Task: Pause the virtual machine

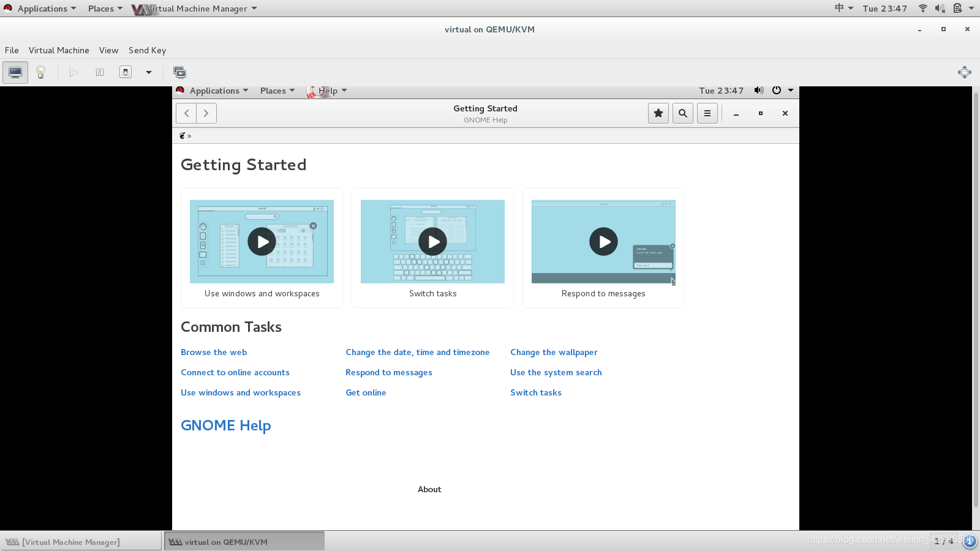Action: click(x=100, y=72)
